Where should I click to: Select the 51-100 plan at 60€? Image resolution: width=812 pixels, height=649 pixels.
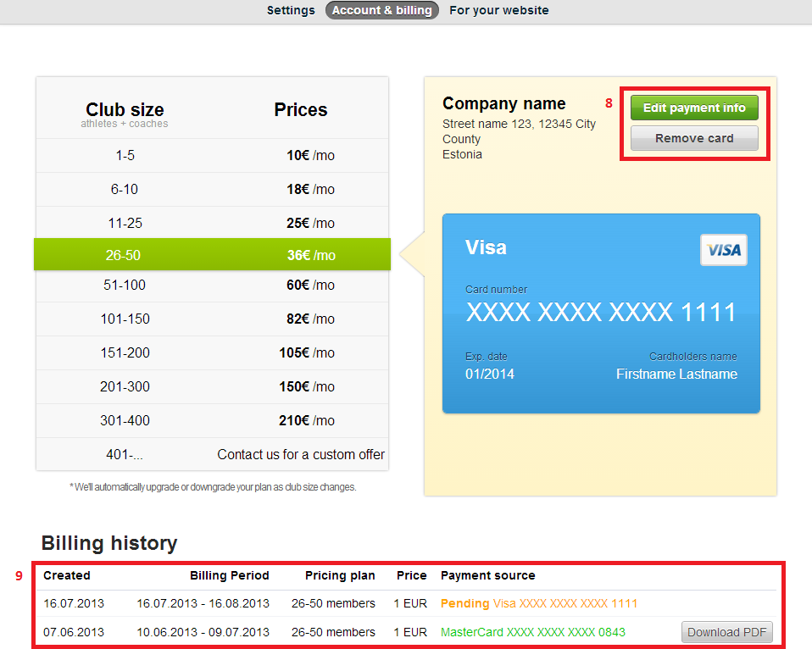coord(212,286)
